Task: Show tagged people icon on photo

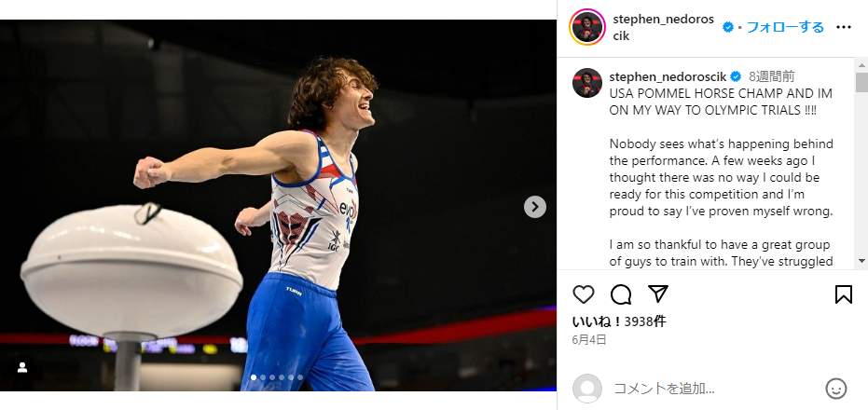Action: pyautogui.click(x=22, y=367)
